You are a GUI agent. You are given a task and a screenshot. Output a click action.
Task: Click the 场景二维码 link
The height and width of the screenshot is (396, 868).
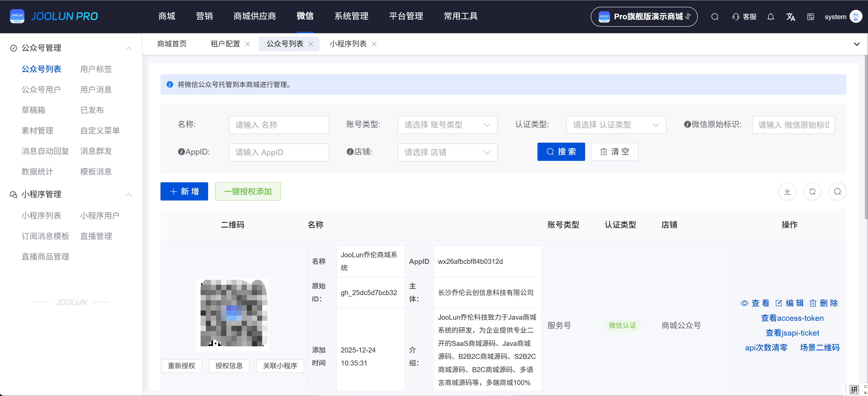[819, 348]
